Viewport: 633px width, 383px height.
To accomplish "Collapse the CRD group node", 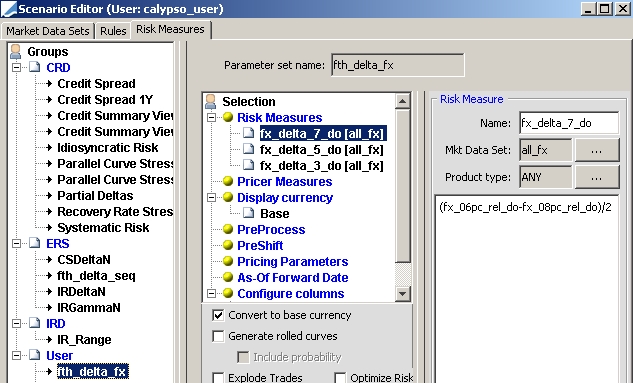I will point(17,67).
